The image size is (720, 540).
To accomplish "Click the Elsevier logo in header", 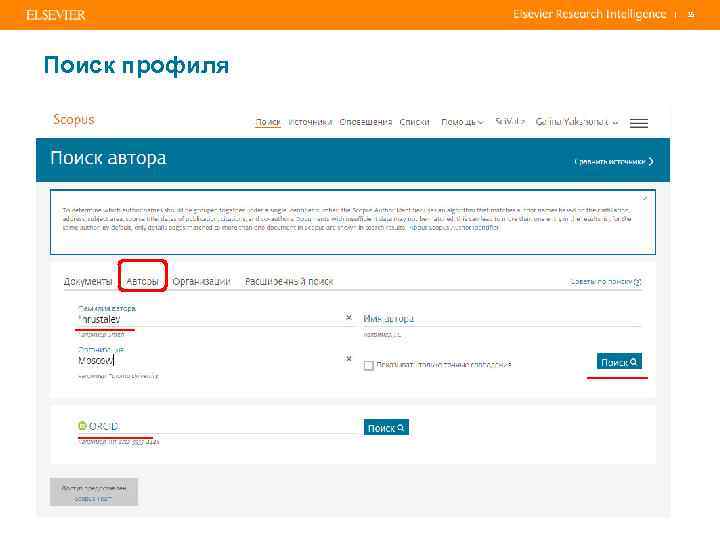I will (x=56, y=15).
